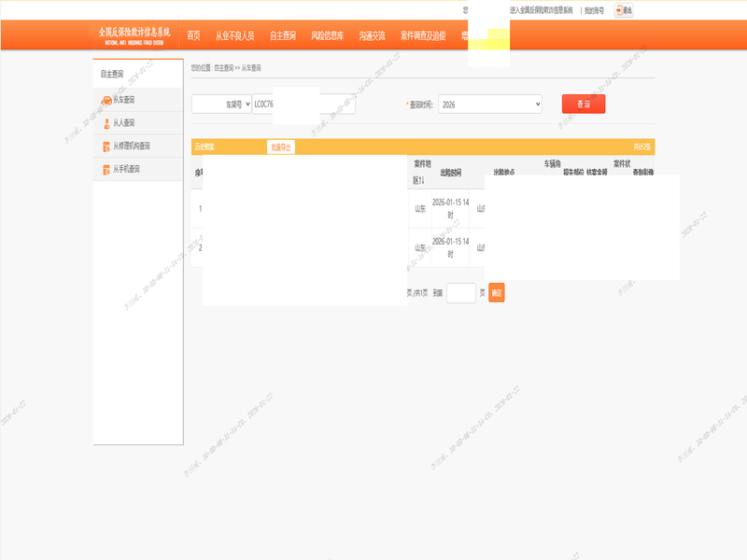This screenshot has height=560, width=747.
Task: Open 案件调查及追偿 in the navigation bar
Action: pos(423,35)
